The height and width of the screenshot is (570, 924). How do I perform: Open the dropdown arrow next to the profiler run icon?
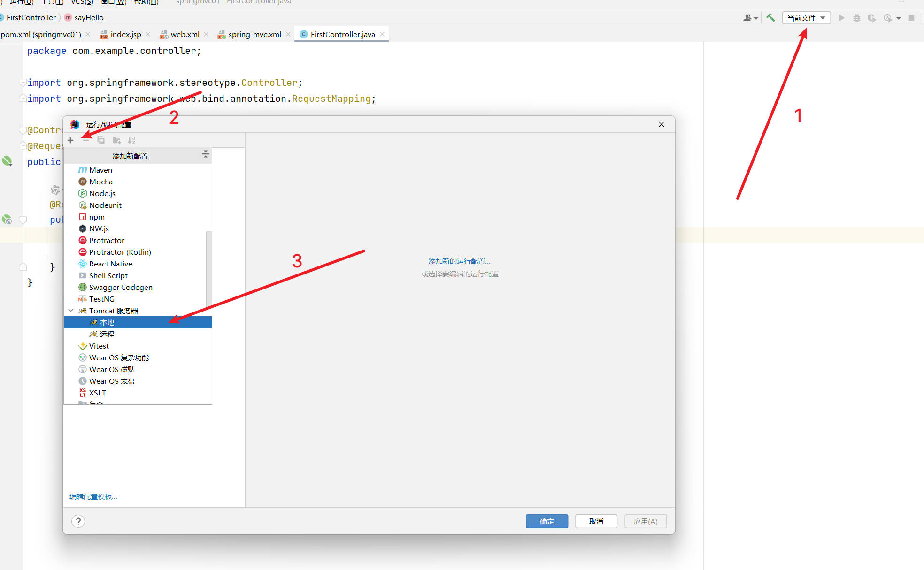click(899, 18)
